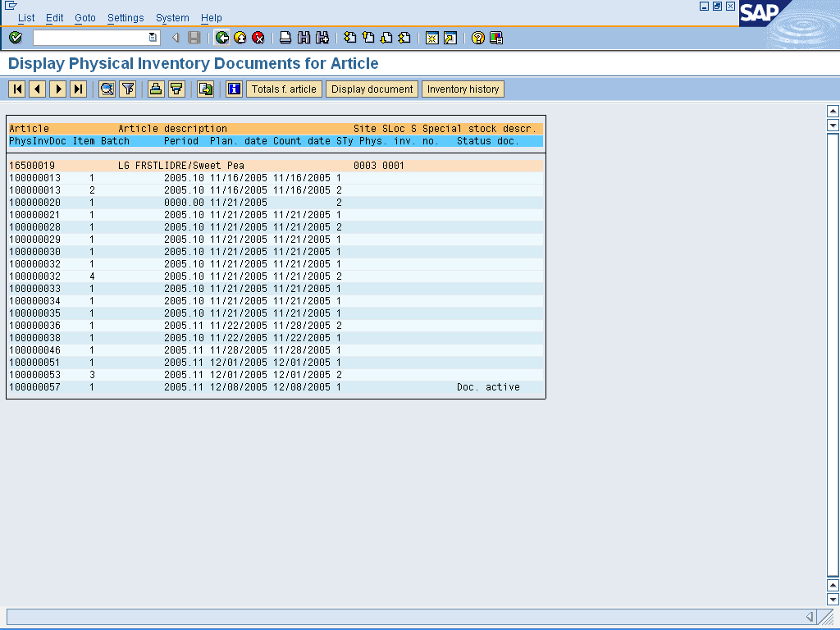Click the bottommost down arrow of the vertical scrollbar
The image size is (840, 630).
click(833, 599)
